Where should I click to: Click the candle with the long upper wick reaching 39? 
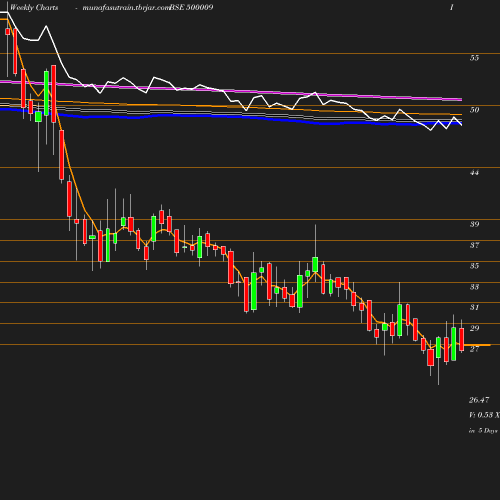(315, 264)
